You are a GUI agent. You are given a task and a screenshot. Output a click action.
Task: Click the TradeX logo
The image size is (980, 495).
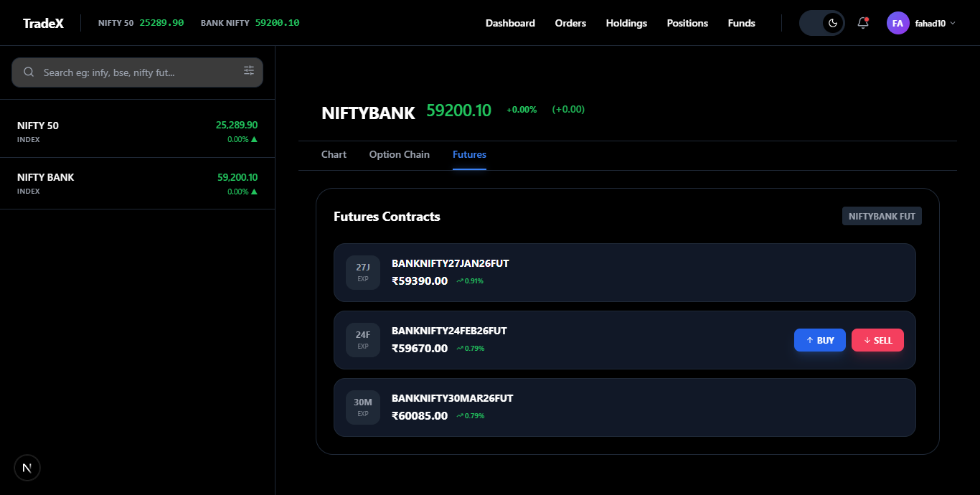(43, 22)
